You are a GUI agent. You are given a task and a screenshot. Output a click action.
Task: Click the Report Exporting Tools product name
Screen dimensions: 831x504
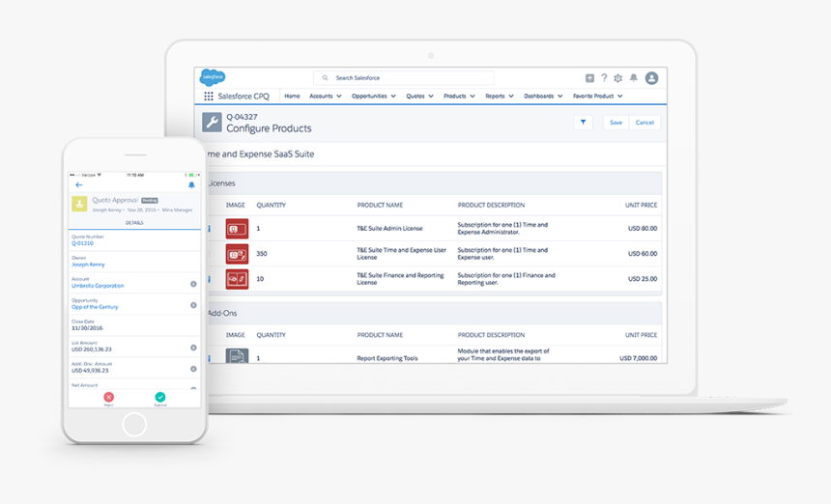tap(387, 358)
